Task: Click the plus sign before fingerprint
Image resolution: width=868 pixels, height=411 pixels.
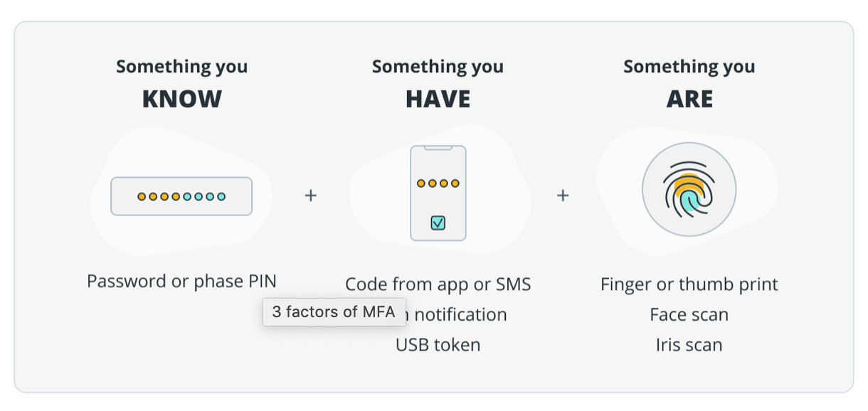Action: [x=563, y=195]
